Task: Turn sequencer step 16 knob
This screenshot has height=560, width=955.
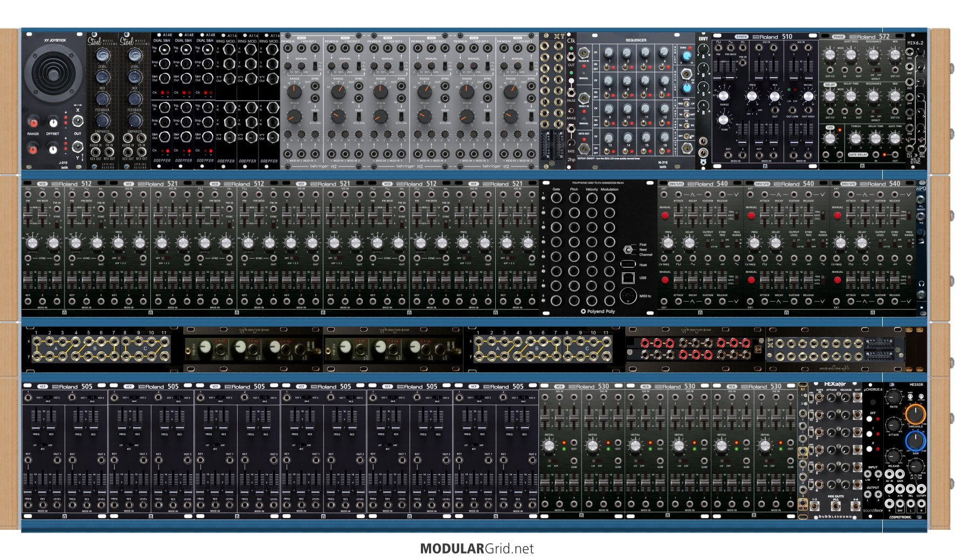Action: click(664, 138)
